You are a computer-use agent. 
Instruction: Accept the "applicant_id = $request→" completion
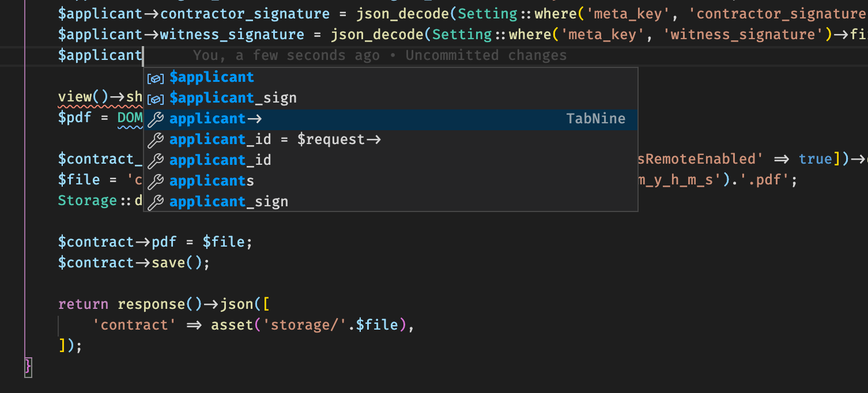click(275, 139)
